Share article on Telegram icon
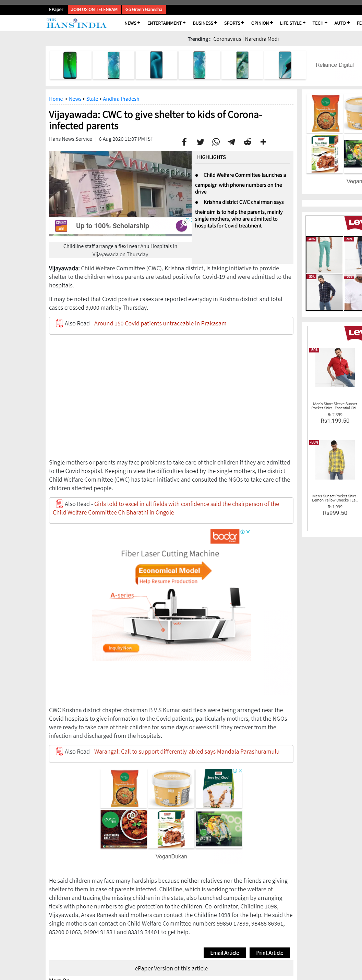This screenshot has height=980, width=362. (x=231, y=142)
